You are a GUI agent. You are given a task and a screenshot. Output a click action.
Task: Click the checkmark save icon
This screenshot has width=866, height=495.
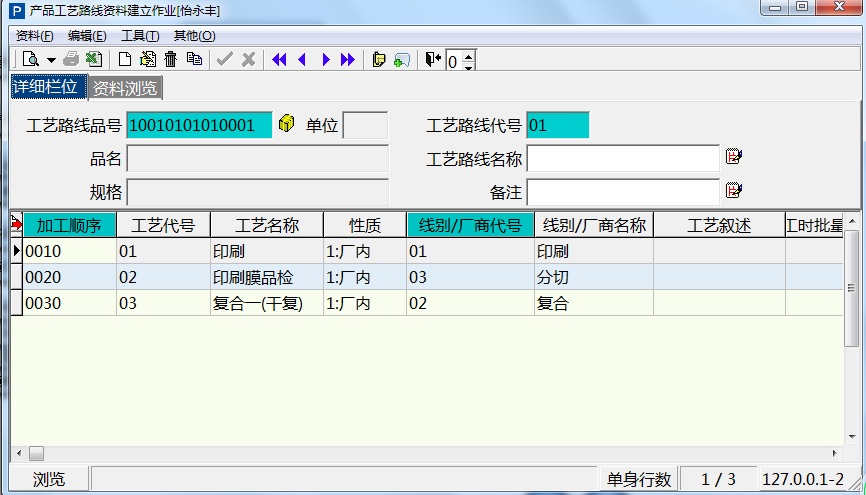[224, 59]
